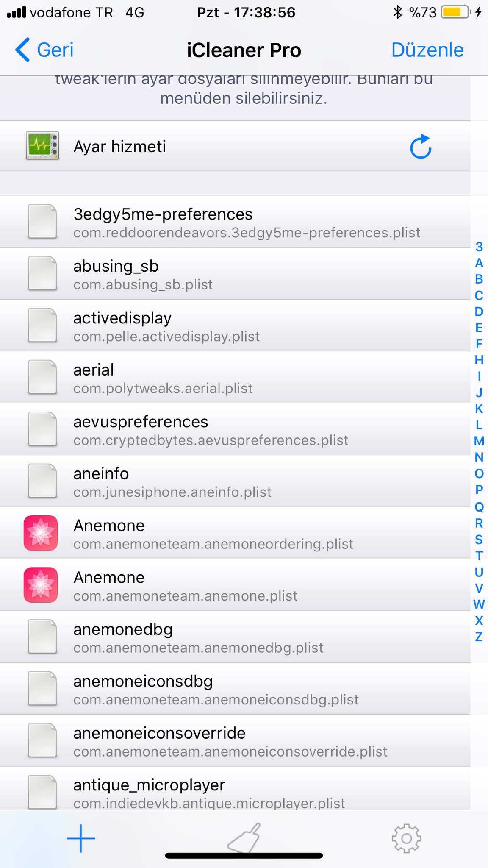Open the aevuspreferences list entry

[x=246, y=430]
